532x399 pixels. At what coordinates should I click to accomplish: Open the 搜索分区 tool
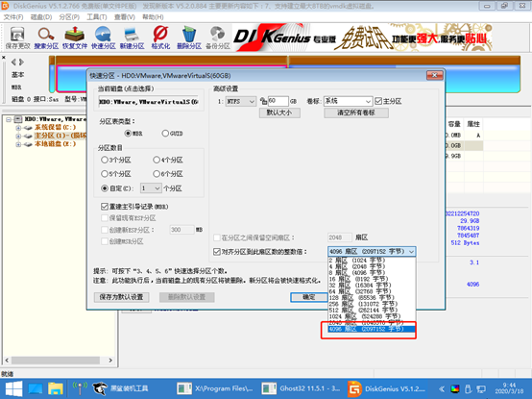(46, 37)
